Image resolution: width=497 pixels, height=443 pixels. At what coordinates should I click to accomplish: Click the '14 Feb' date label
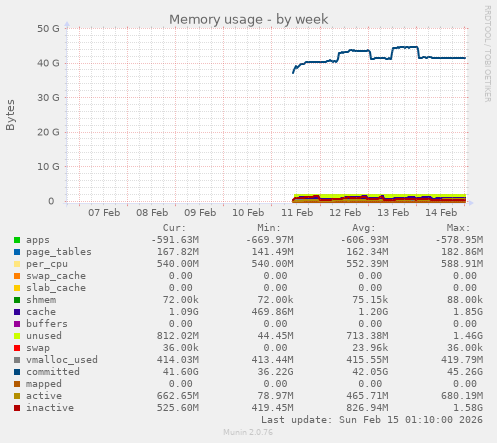(x=441, y=213)
